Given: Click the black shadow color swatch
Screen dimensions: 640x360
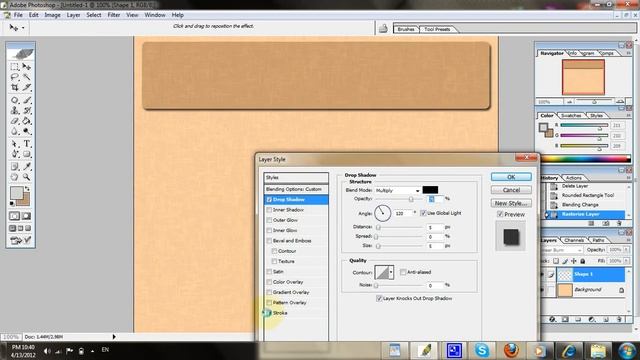Looking at the screenshot, I should click(x=430, y=190).
